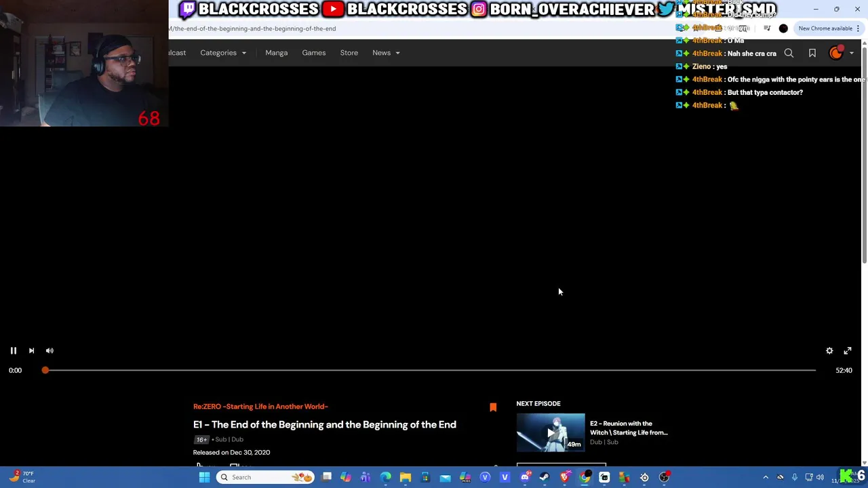Click the browser address bar URL
This screenshot has width=868, height=488.
tap(252, 28)
